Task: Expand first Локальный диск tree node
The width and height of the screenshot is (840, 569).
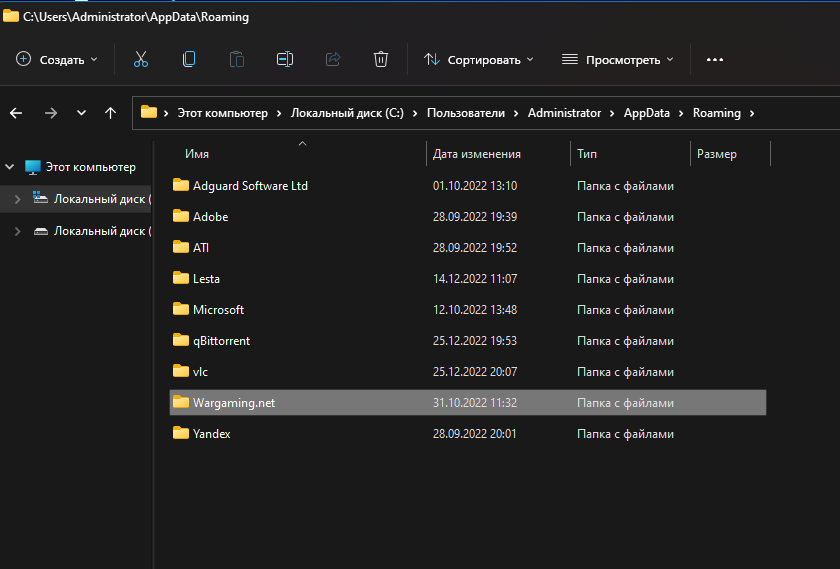Action: (17, 199)
